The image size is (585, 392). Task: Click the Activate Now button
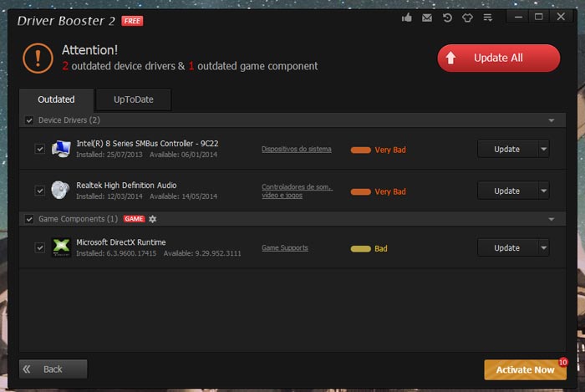tap(525, 369)
